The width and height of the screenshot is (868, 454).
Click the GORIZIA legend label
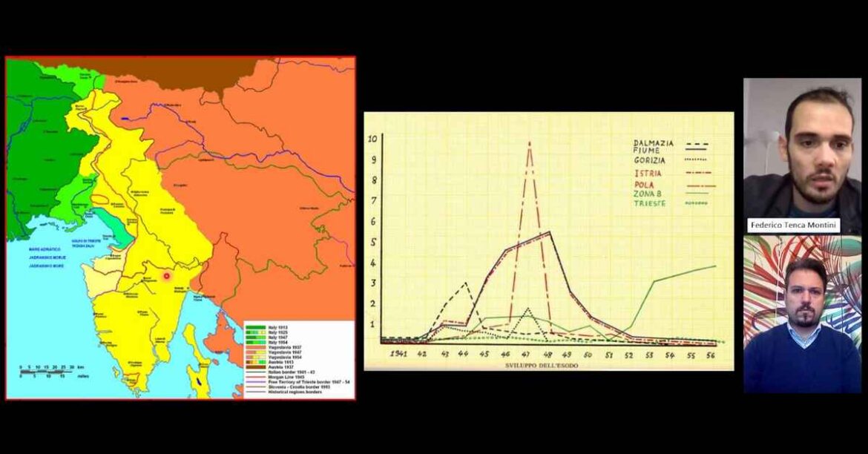click(x=649, y=160)
